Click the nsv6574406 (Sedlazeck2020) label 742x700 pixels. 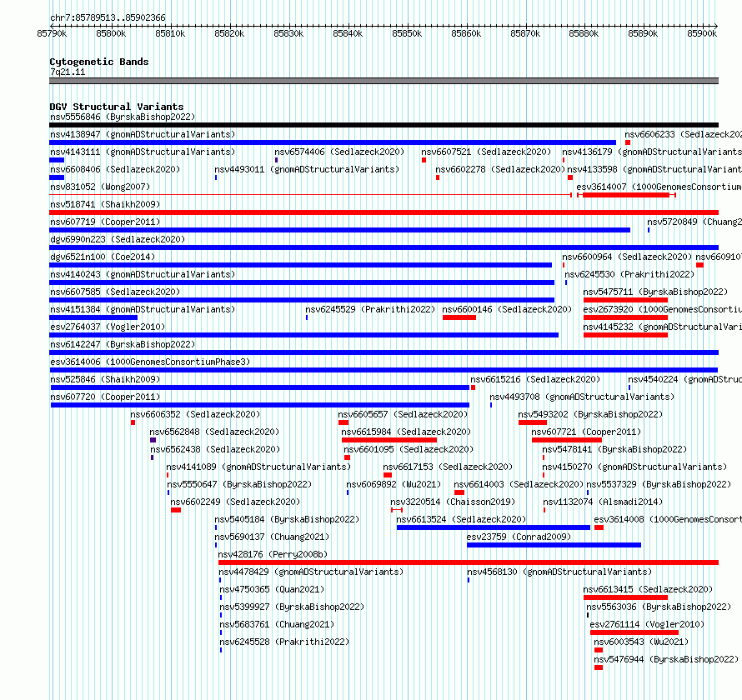339,152
